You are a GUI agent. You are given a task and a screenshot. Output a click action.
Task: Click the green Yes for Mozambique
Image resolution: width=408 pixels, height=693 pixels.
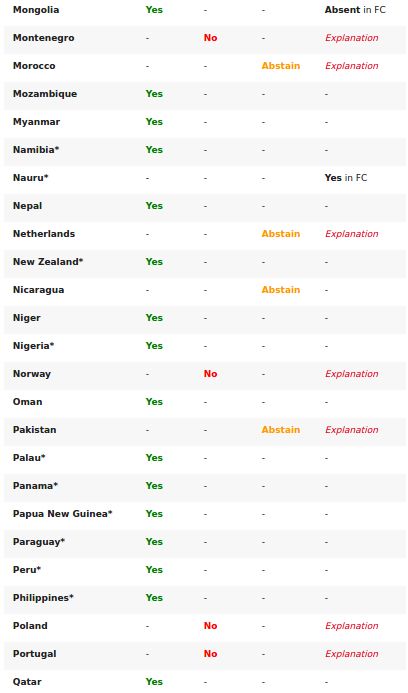coord(154,94)
